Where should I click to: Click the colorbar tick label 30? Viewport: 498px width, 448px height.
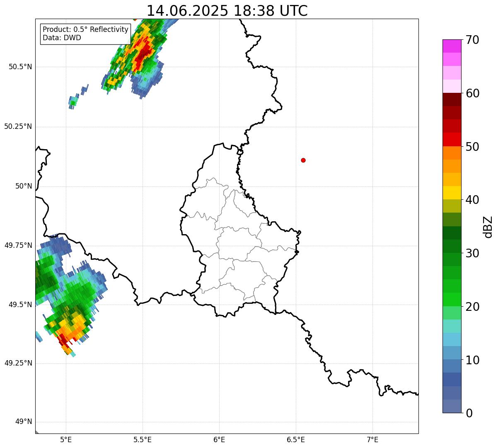point(472,253)
